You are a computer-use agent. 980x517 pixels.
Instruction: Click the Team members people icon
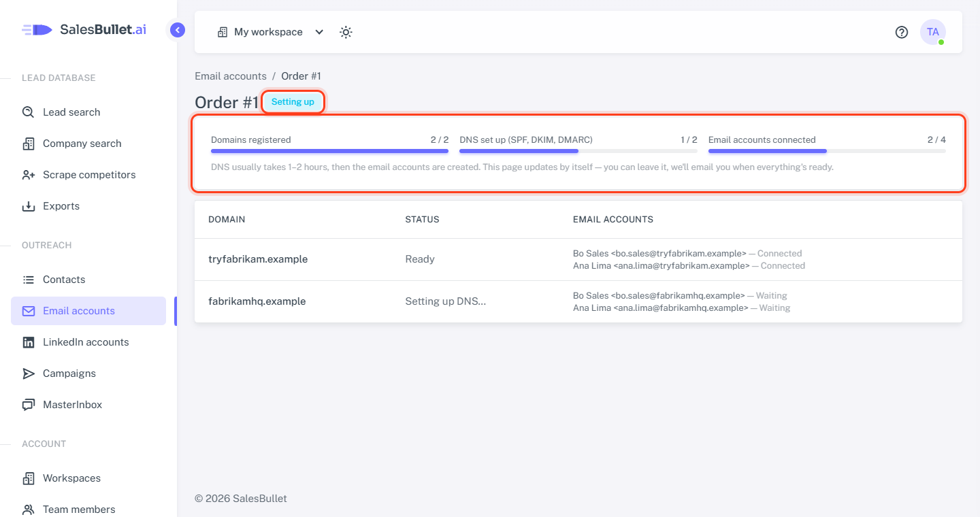(x=28, y=510)
